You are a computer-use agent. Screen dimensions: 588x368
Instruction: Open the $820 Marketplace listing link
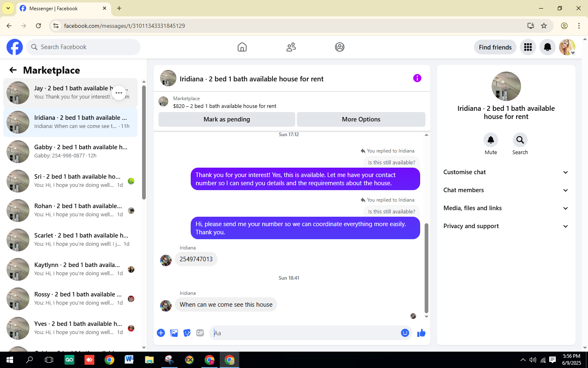click(225, 106)
